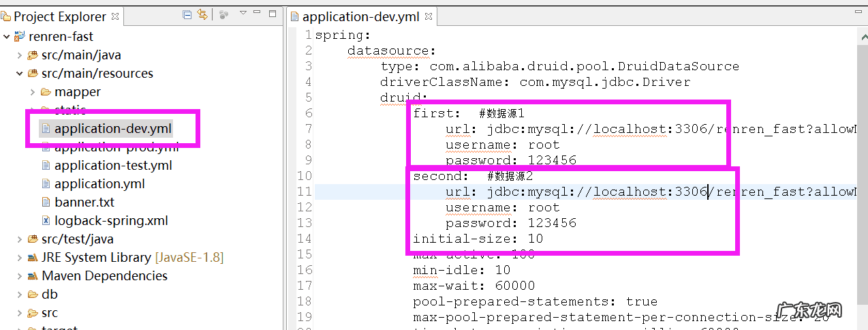Expand the src/test/java folder
Screen dimensions: 868x330
point(20,239)
